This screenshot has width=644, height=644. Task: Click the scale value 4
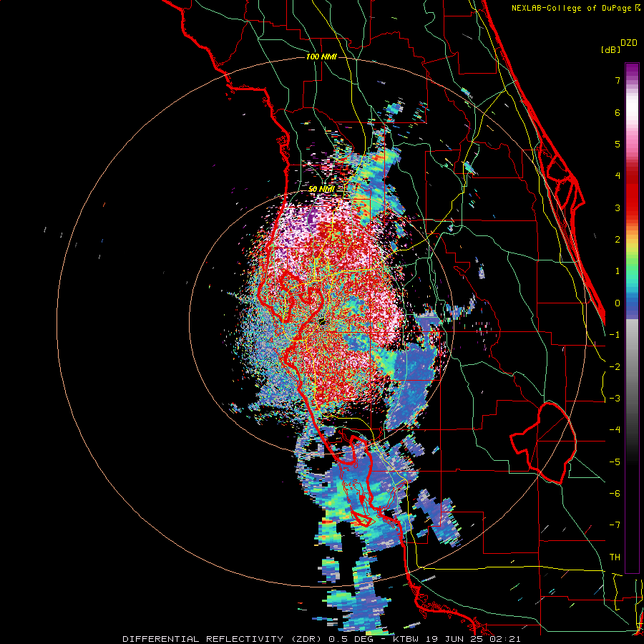tap(618, 176)
